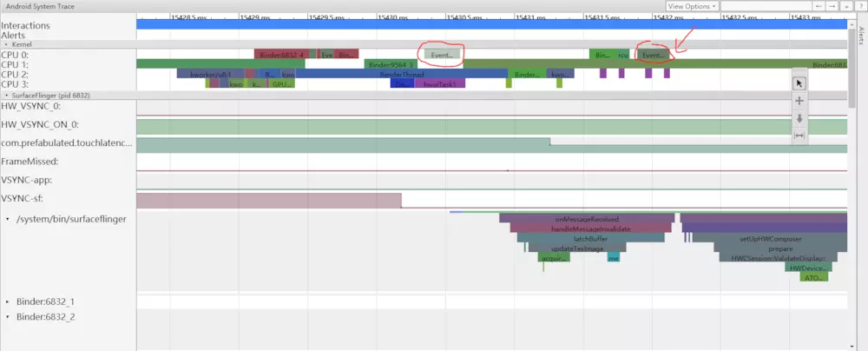This screenshot has width=868, height=351.
Task: Click the metadata button beside the help button
Action: point(846,6)
